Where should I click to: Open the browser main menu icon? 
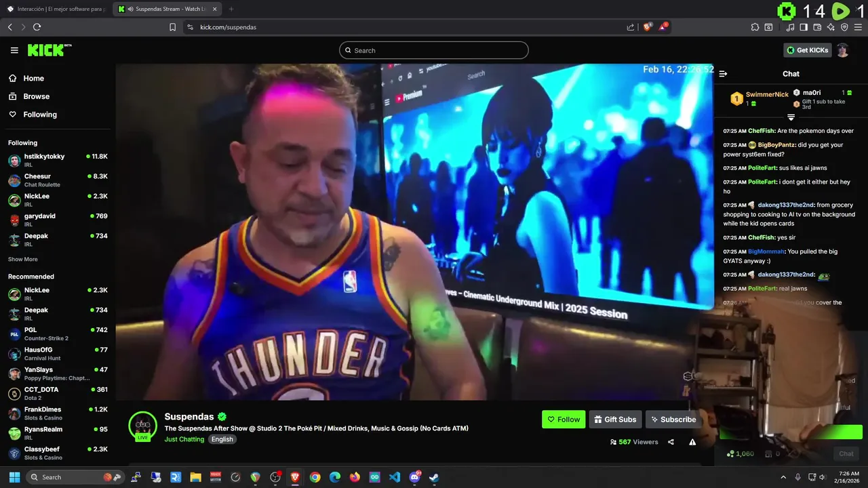click(x=859, y=27)
